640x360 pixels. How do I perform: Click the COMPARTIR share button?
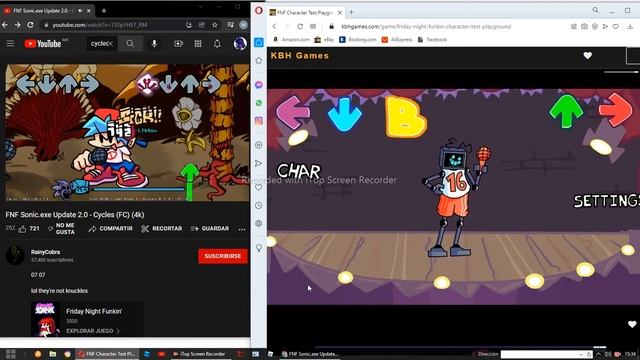click(111, 229)
